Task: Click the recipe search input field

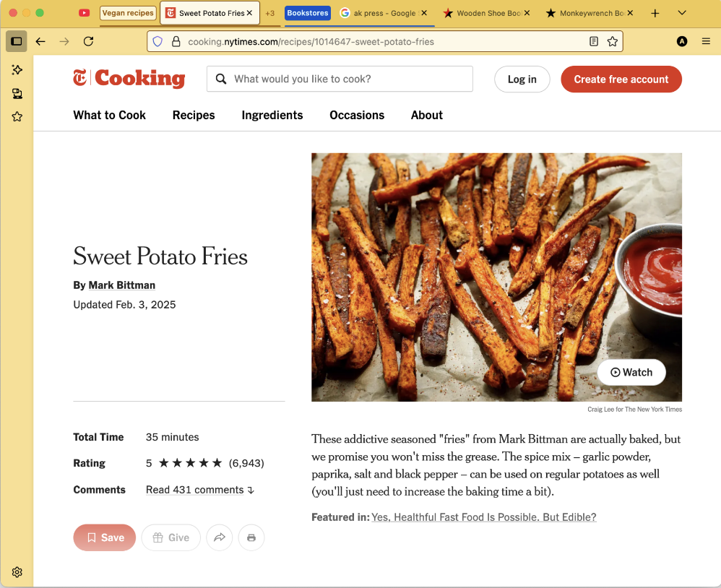Action: click(347, 79)
